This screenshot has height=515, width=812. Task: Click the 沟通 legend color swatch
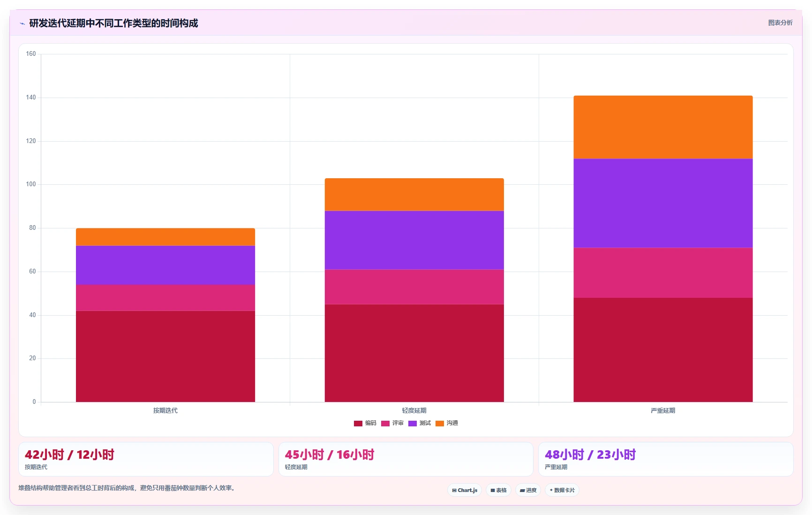440,424
